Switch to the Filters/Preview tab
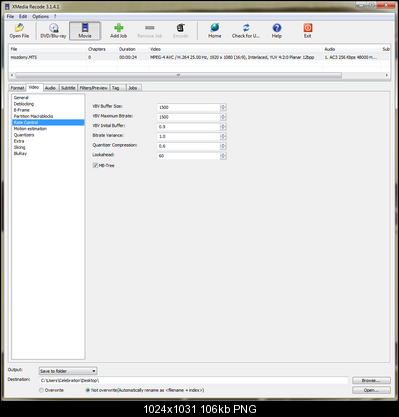This screenshot has height=417, width=399. point(93,88)
